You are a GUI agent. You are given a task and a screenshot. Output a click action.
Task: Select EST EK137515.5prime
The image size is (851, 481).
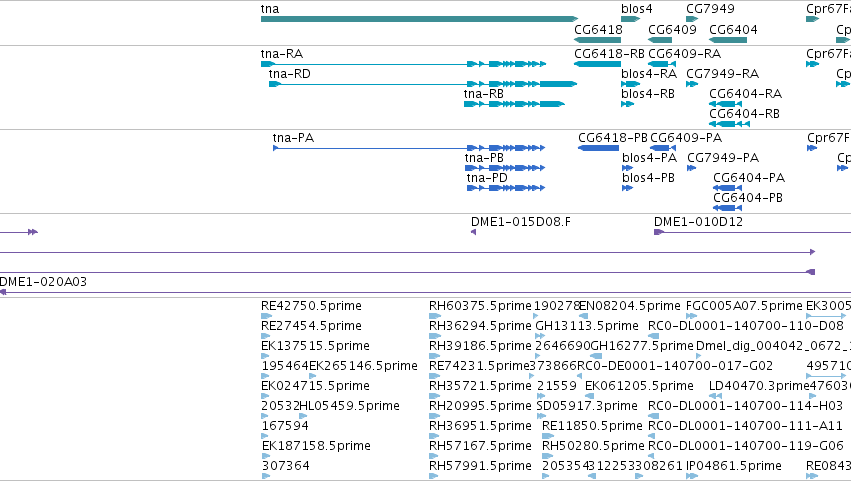[x=315, y=346]
